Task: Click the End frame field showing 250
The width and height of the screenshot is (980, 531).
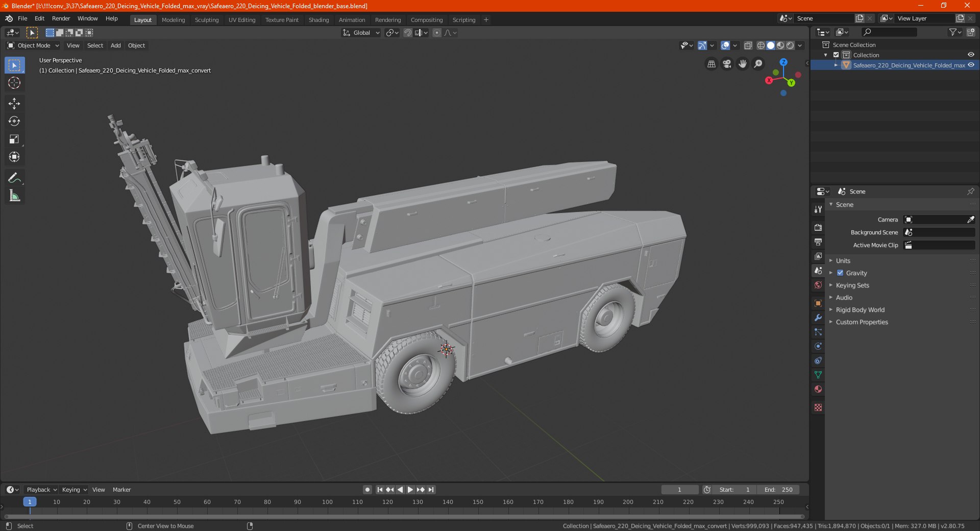Action: 778,490
